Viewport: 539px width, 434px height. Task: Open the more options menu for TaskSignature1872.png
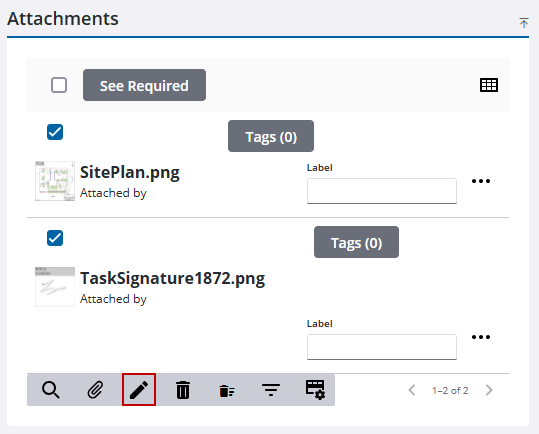tap(481, 337)
